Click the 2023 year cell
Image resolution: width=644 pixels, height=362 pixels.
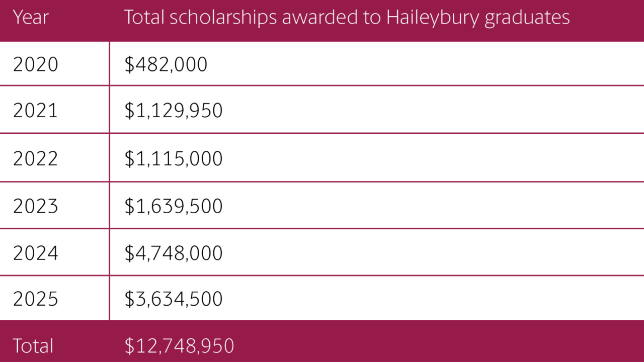(x=35, y=206)
